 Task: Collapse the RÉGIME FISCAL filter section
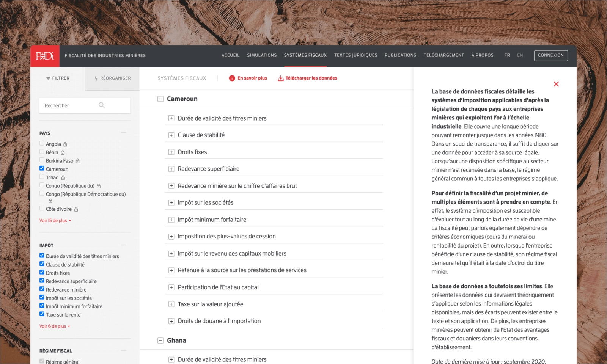click(x=124, y=350)
